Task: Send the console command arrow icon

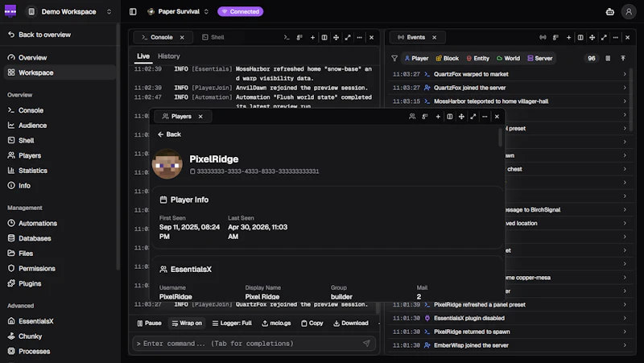Action: pos(366,344)
